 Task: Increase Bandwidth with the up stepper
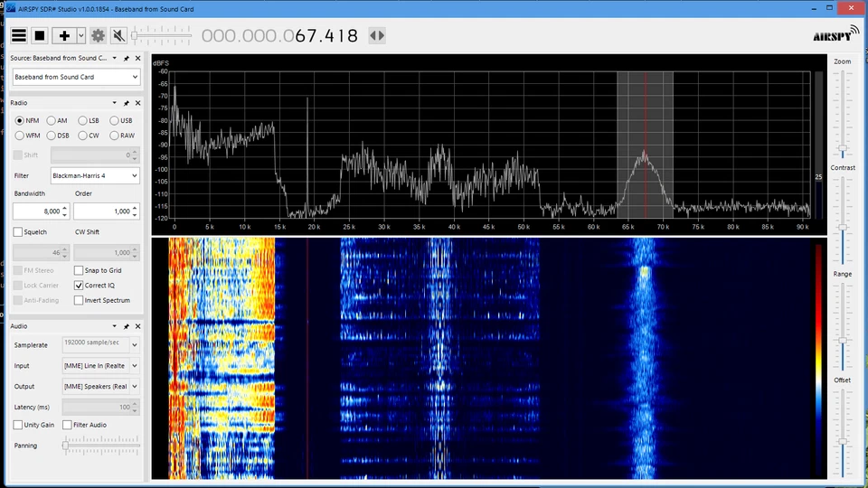(x=65, y=208)
